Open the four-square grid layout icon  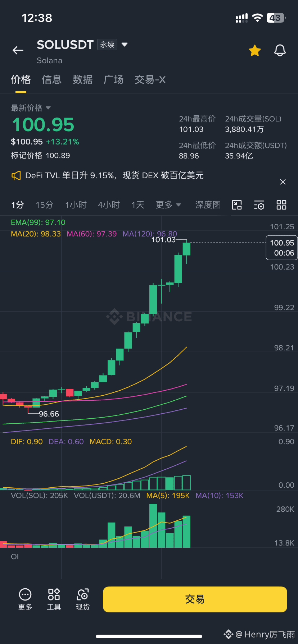tap(281, 205)
